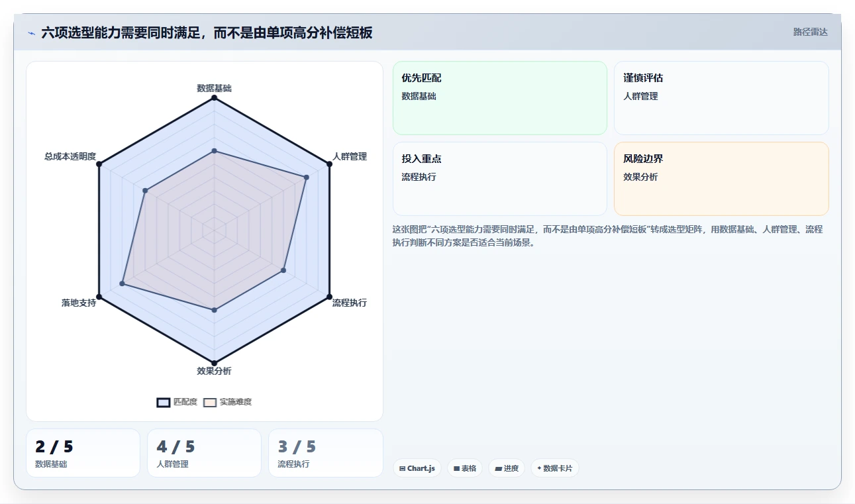The height and width of the screenshot is (504, 855).
Task: Click the outer 匹配度 point at 数据基础 vertex
Action: click(214, 98)
